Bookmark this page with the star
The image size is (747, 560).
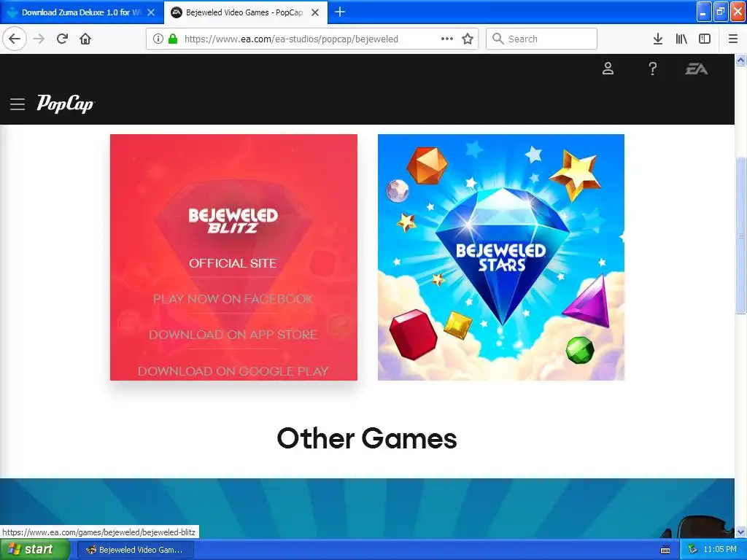468,39
